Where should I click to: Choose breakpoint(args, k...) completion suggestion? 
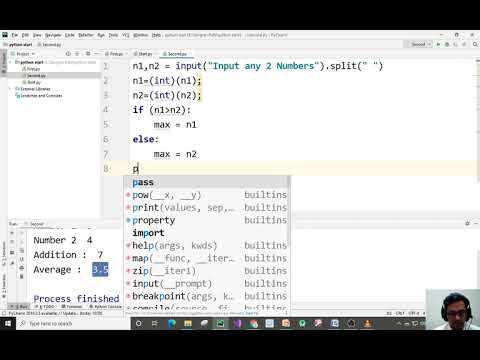coord(206,296)
